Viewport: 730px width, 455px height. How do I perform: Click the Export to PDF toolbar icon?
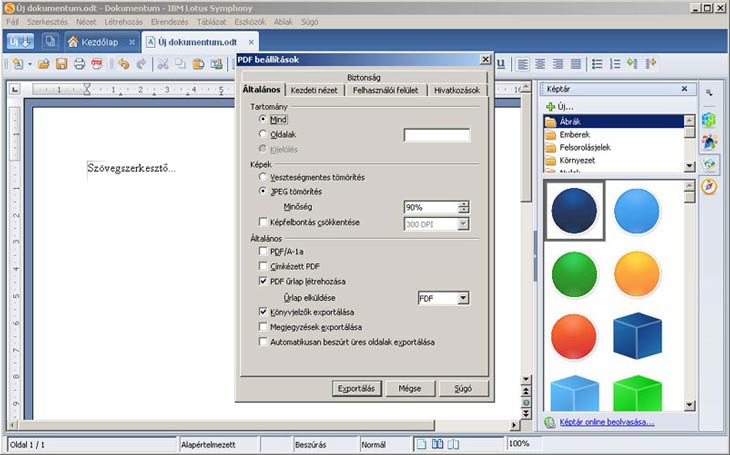coord(97,64)
